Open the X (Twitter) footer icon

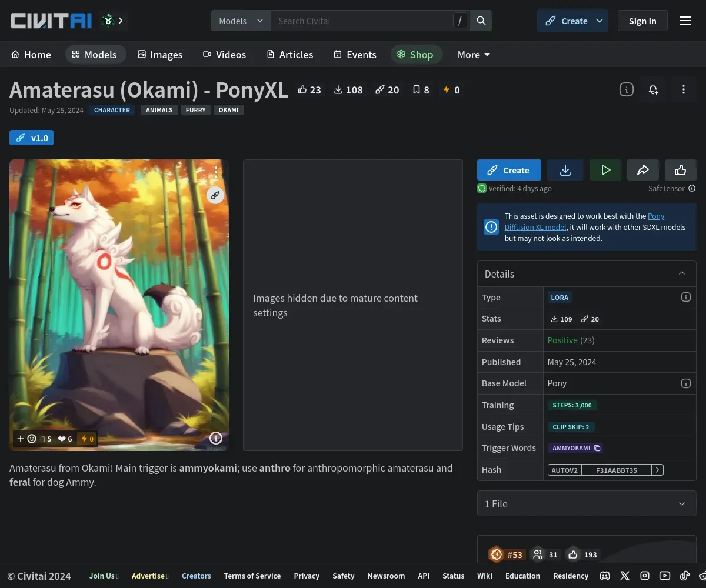click(x=625, y=576)
